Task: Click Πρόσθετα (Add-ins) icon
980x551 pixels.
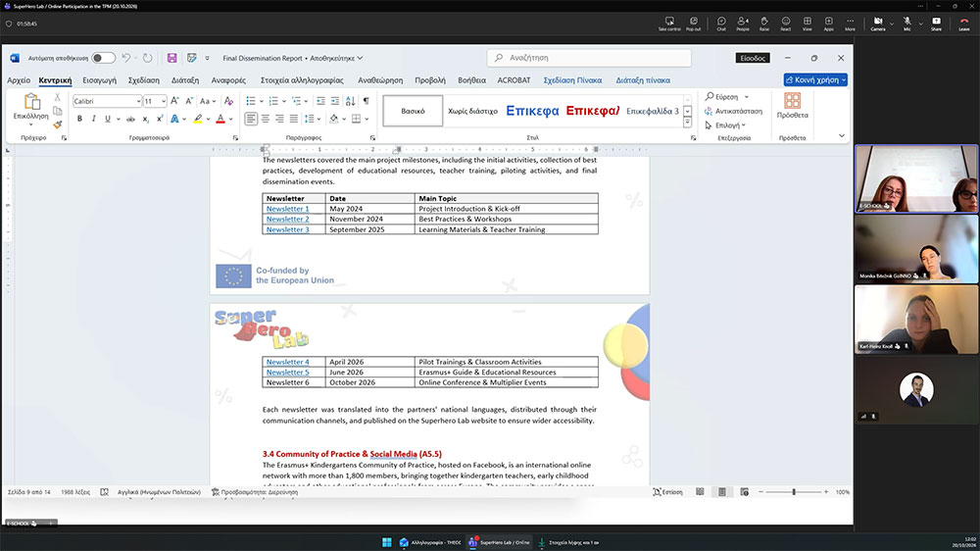Action: pos(793,106)
